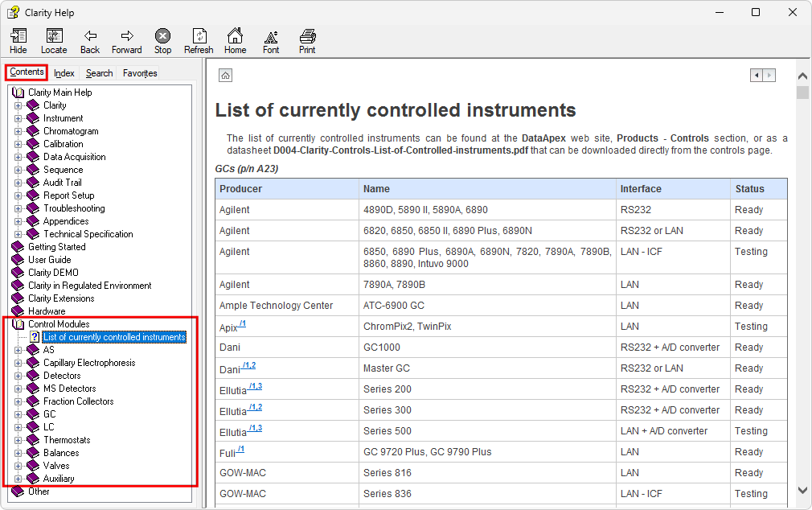Viewport: 812px width, 510px height.
Task: Expand the Instrument tree node
Action: point(18,118)
